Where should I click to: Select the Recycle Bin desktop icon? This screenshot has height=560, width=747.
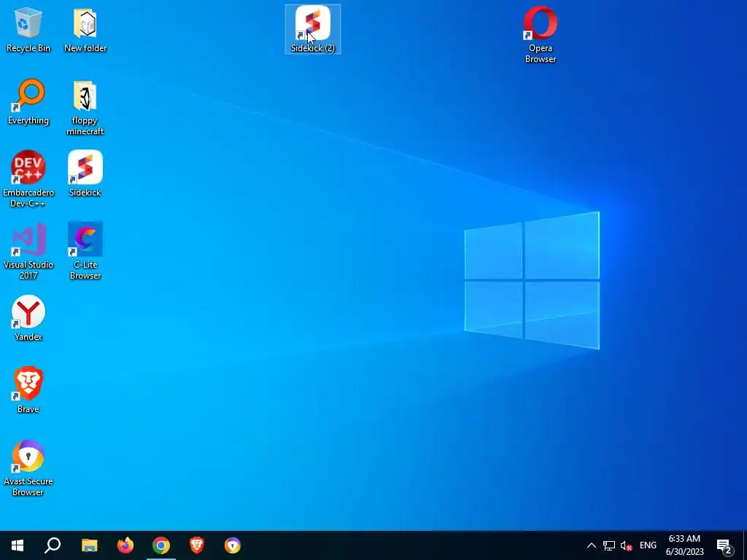coord(28,29)
